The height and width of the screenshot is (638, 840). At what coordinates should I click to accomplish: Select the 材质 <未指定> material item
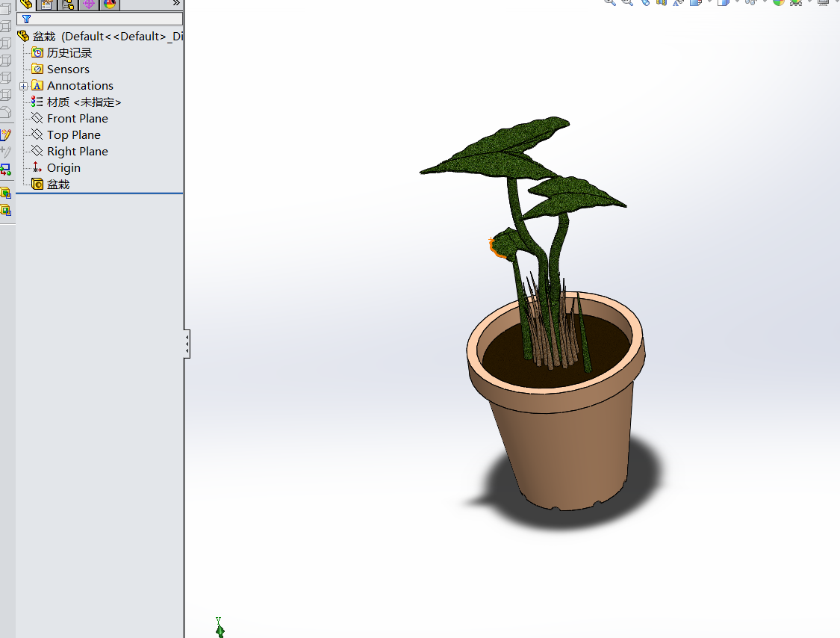coord(76,102)
